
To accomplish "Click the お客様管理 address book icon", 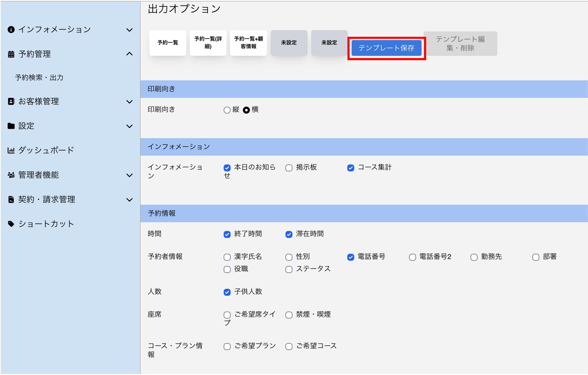I will point(11,101).
